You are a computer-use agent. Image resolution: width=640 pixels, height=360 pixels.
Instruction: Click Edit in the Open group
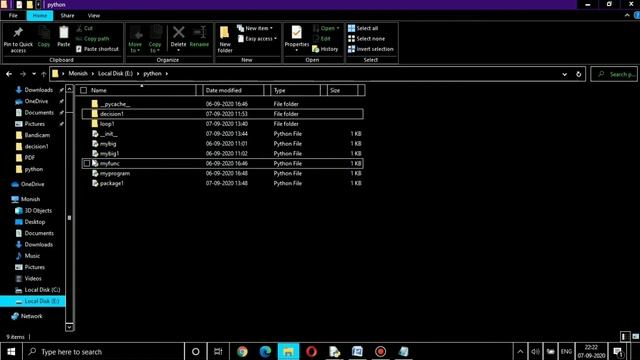click(x=322, y=38)
